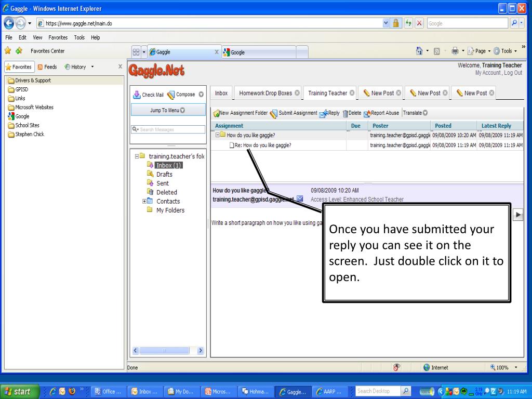Switch to Homework Drop Boxes tab
Viewport: 532px width, 399px height.
coord(265,93)
